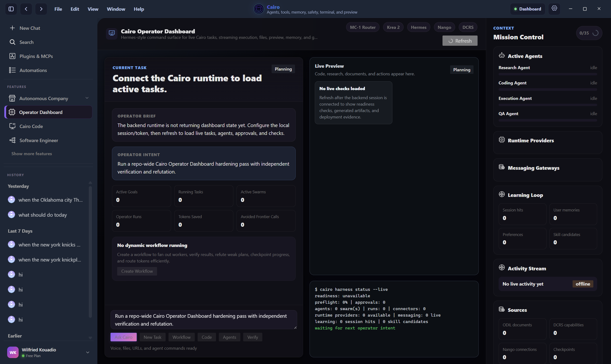Click history scroll up arrow
The width and height of the screenshot is (611, 364).
click(90, 183)
